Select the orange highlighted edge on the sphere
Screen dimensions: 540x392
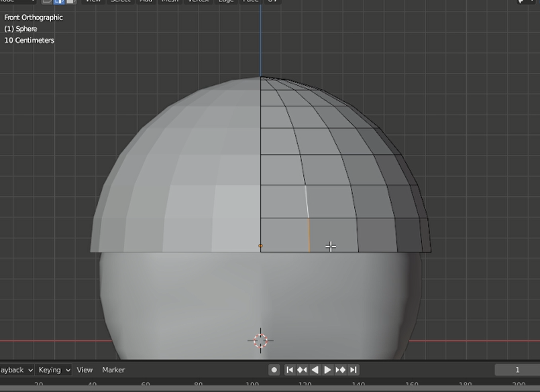pos(309,235)
